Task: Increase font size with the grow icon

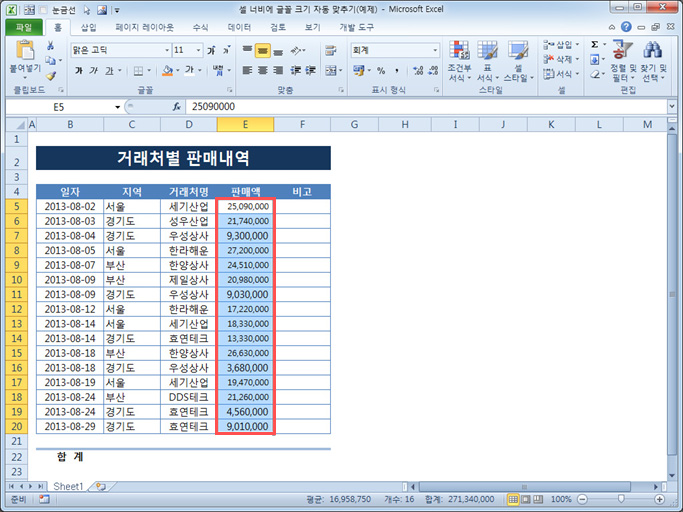Action: (x=212, y=50)
